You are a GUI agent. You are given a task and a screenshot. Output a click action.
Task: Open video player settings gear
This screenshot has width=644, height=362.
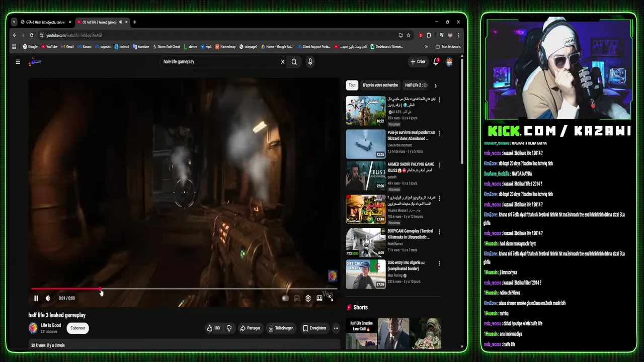(308, 298)
